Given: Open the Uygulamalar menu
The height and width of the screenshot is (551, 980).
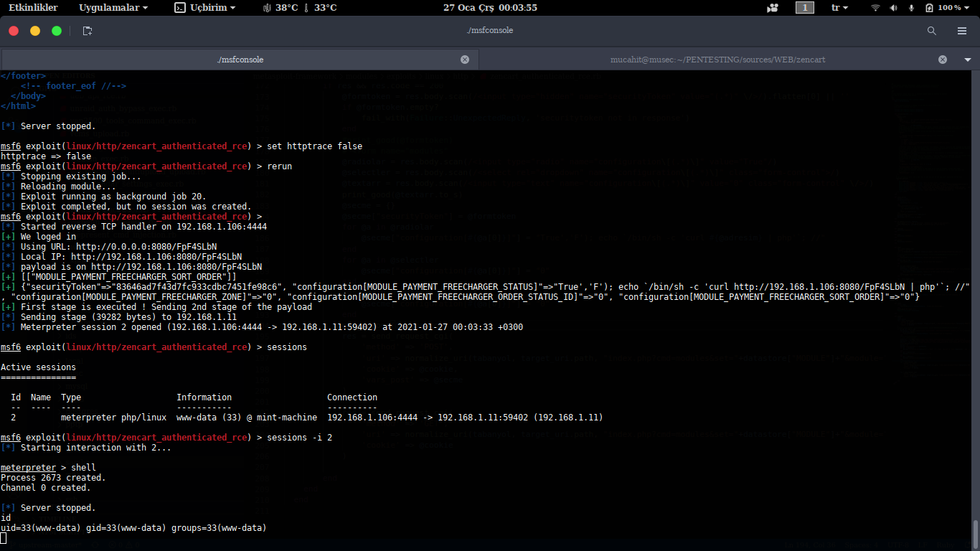Looking at the screenshot, I should 113,8.
